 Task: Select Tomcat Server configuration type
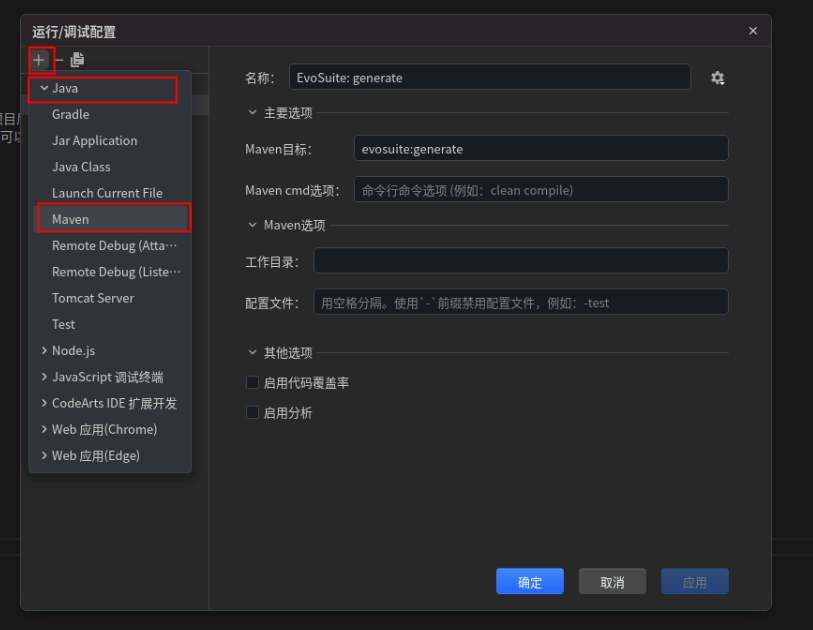click(x=110, y=298)
